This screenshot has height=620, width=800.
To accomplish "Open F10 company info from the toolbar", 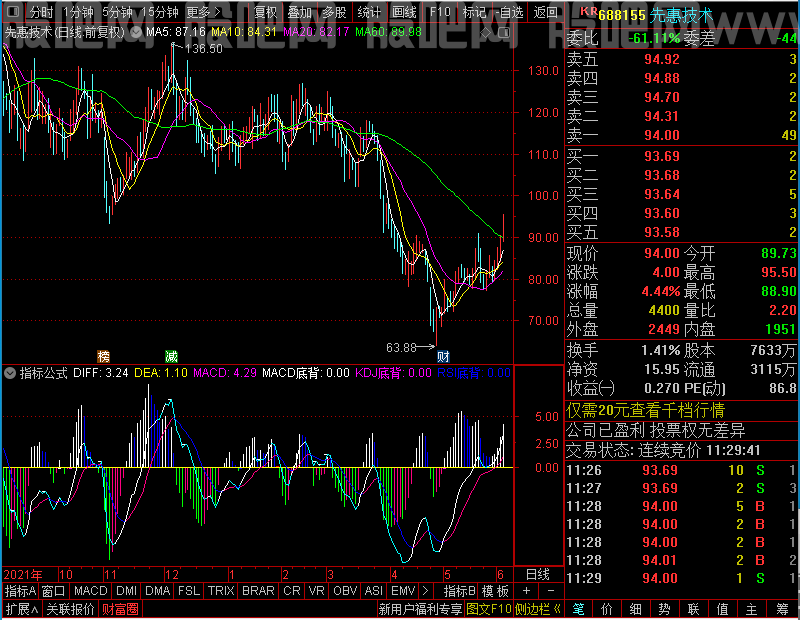I will [x=440, y=12].
